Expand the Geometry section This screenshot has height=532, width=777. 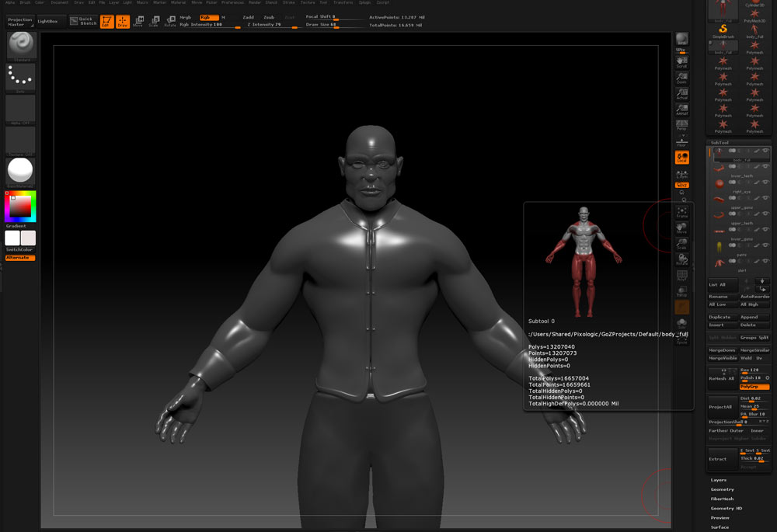pos(722,489)
